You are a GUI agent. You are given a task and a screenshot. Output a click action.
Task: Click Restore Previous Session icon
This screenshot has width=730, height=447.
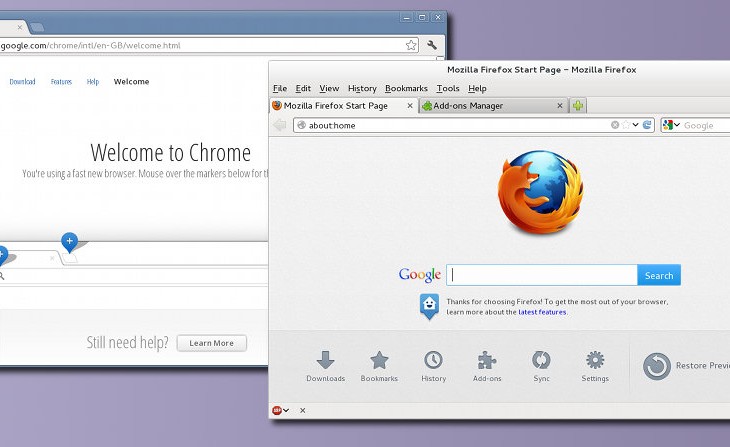click(x=657, y=366)
